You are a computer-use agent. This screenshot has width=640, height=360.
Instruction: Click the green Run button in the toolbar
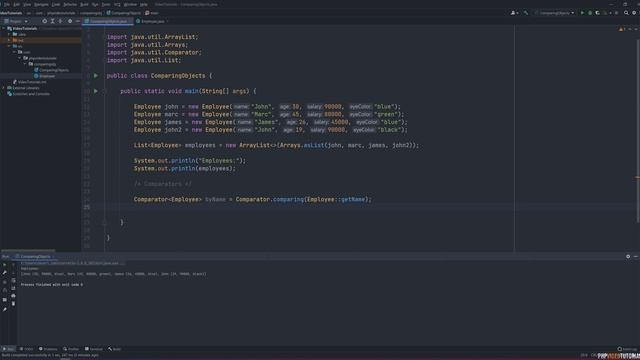pyautogui.click(x=582, y=13)
